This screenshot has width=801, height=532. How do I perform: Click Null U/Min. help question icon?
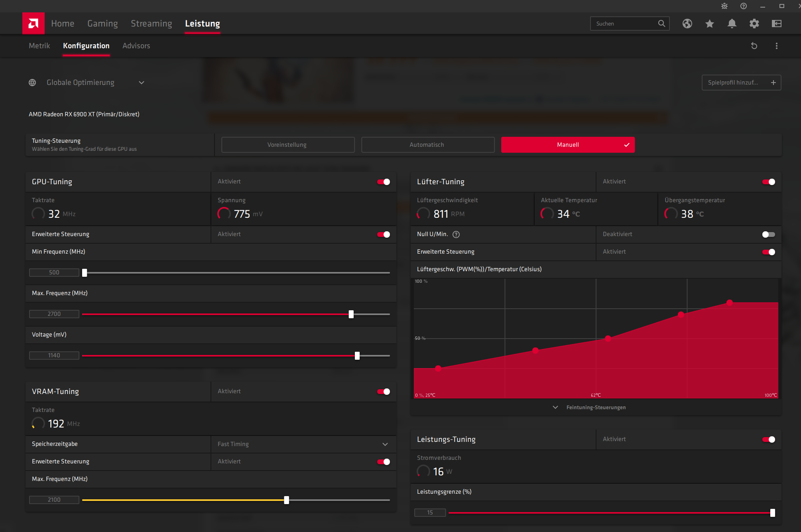coord(456,234)
